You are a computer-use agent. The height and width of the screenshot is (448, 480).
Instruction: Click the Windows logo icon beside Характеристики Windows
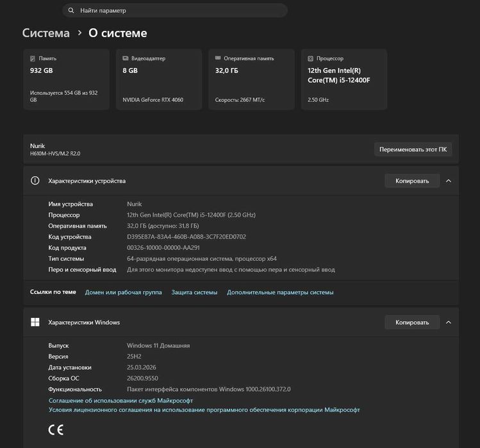(35, 322)
